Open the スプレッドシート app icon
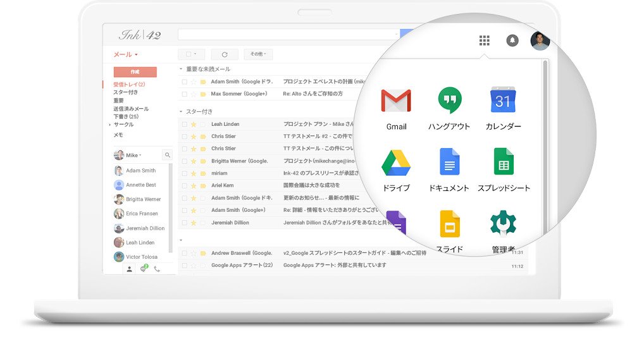Screen dimensions: 644x339 tap(504, 162)
